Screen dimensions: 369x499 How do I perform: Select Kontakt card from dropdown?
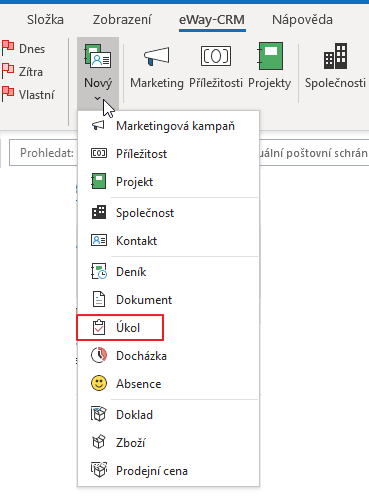[168, 241]
